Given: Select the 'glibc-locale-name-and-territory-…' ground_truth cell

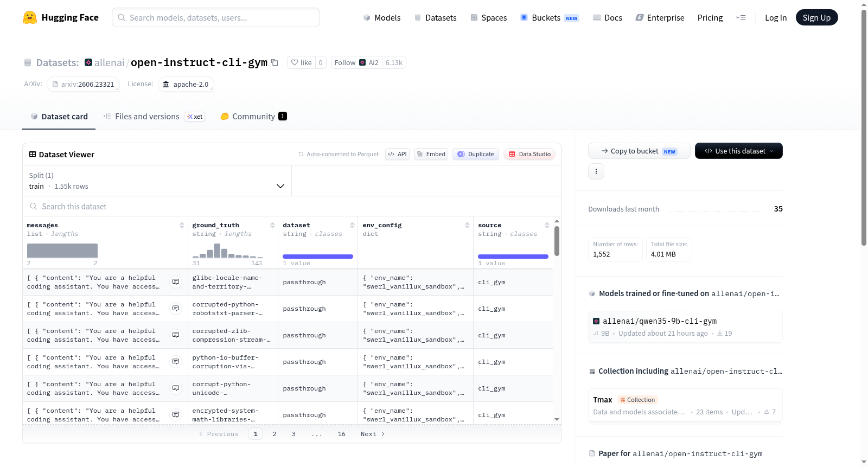Looking at the screenshot, I should [x=233, y=282].
